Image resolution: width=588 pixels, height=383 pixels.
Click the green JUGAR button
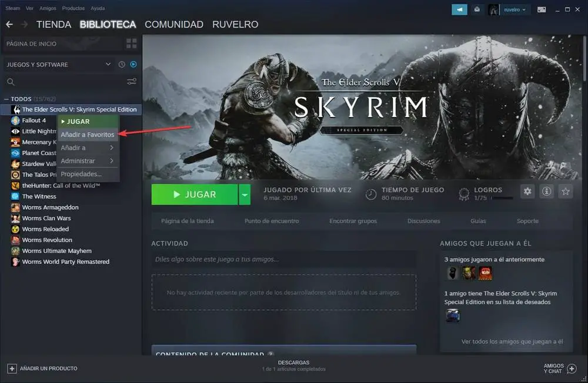(x=195, y=194)
